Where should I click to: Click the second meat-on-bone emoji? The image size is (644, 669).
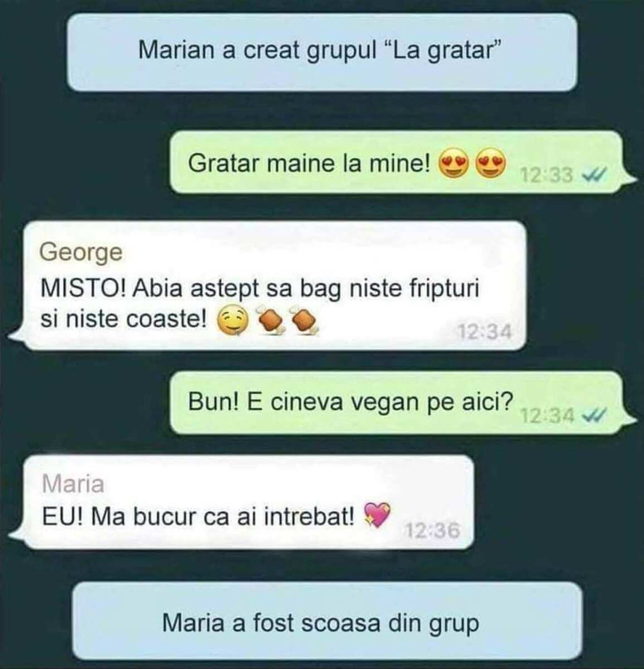pyautogui.click(x=304, y=322)
